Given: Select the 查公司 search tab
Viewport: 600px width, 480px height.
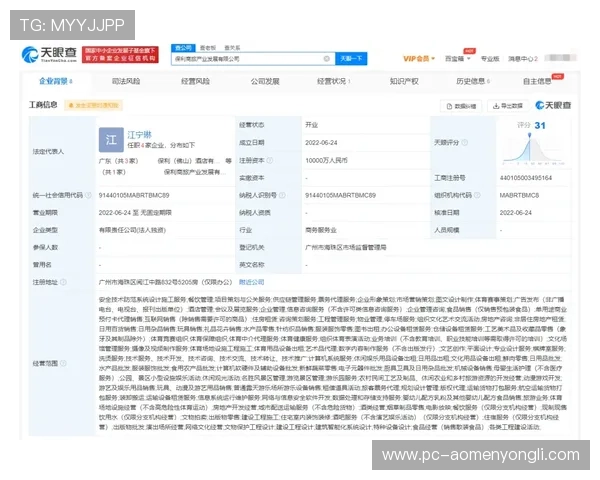Looking at the screenshot, I should point(183,48).
